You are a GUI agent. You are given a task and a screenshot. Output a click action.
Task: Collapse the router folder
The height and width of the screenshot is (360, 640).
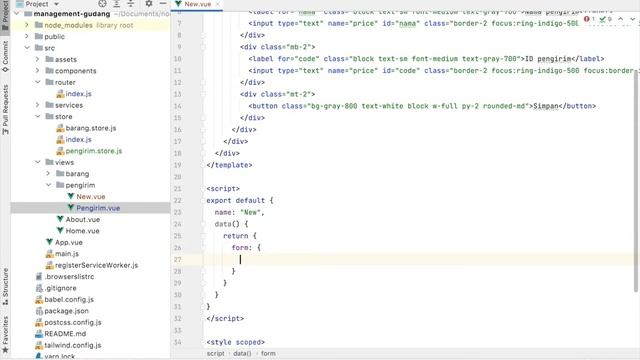(x=38, y=82)
